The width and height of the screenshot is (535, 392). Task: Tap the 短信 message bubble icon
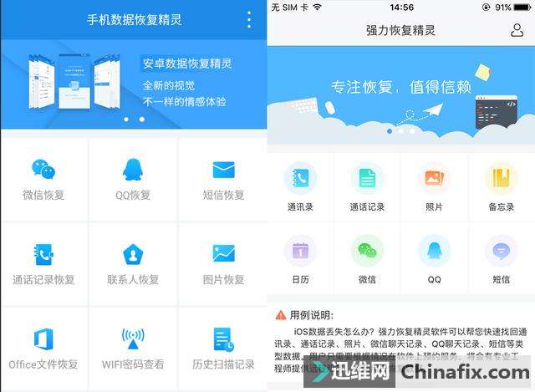click(x=501, y=251)
